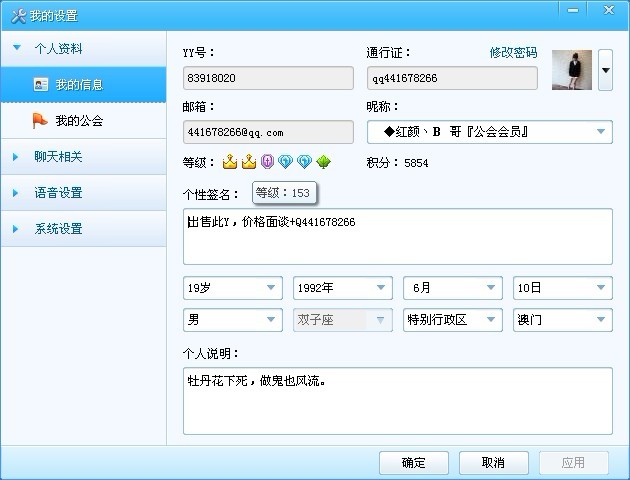Open the month dropdown showing 6月
This screenshot has width=630, height=480.
pyautogui.click(x=453, y=288)
